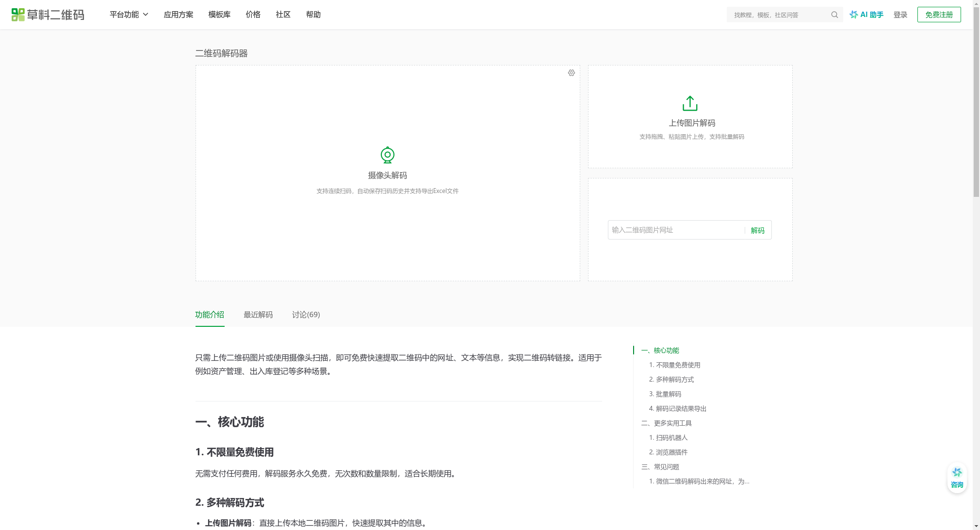
Task: Open the AI 助手 pinwheel icon
Action: pyautogui.click(x=854, y=15)
